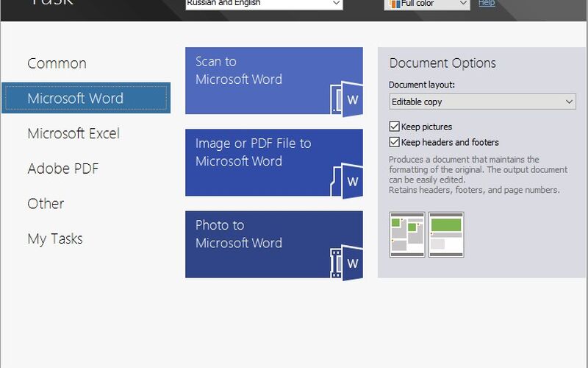The width and height of the screenshot is (588, 368).
Task: Click the 'Document layout:' label
Action: click(x=421, y=85)
